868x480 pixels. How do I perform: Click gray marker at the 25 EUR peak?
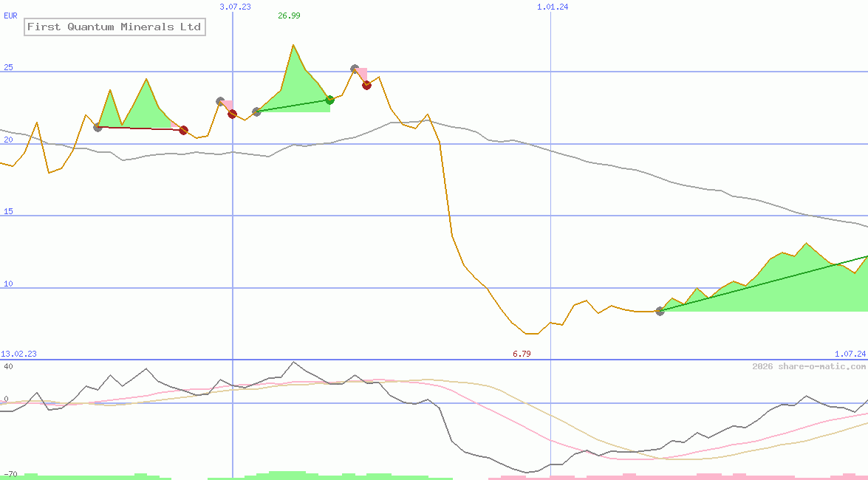coord(355,69)
